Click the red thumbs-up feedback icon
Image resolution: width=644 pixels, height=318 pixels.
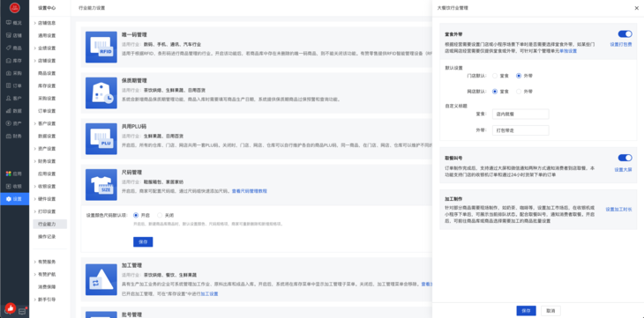pyautogui.click(x=10, y=307)
